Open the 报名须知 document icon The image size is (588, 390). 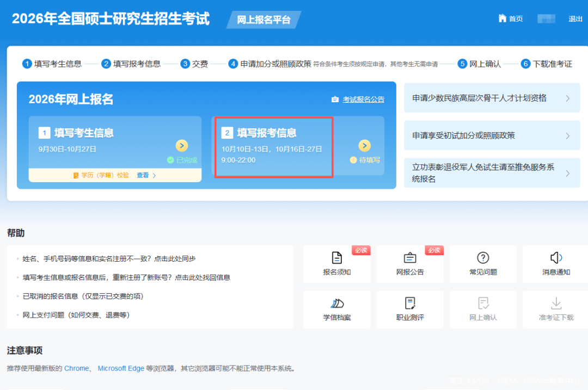tap(337, 258)
